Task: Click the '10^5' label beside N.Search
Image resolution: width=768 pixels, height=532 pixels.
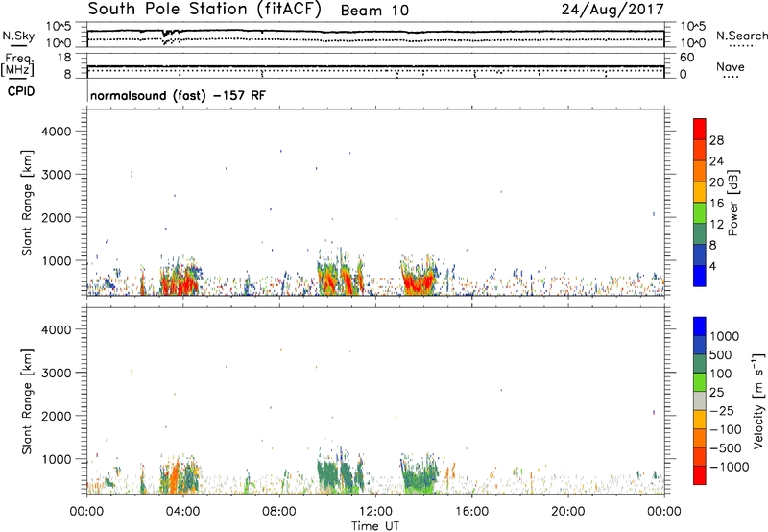Action: point(693,27)
